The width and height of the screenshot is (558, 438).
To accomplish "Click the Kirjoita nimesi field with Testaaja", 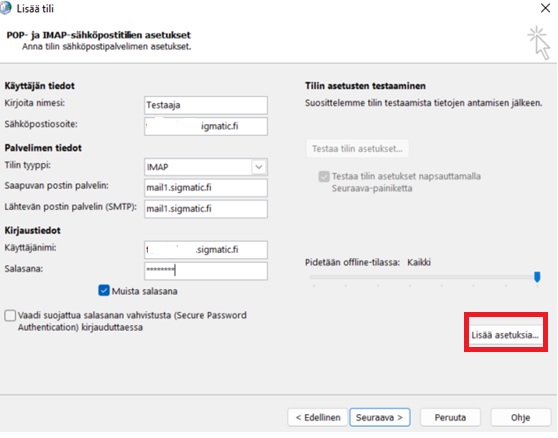I will 206,105.
